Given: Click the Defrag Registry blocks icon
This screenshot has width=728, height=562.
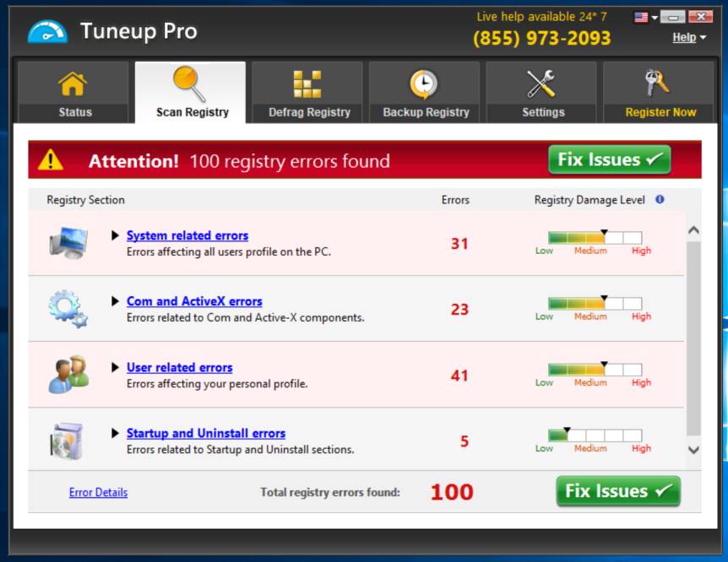Looking at the screenshot, I should tap(307, 84).
